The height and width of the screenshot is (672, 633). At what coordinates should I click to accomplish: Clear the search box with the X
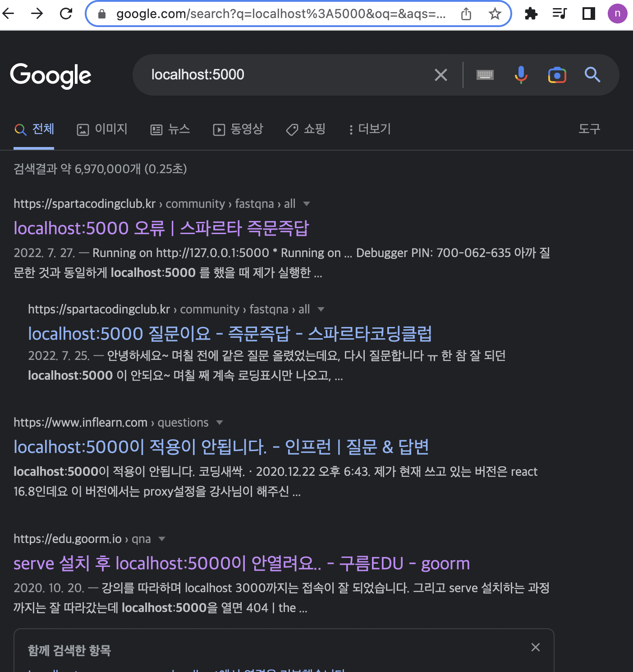pos(441,75)
